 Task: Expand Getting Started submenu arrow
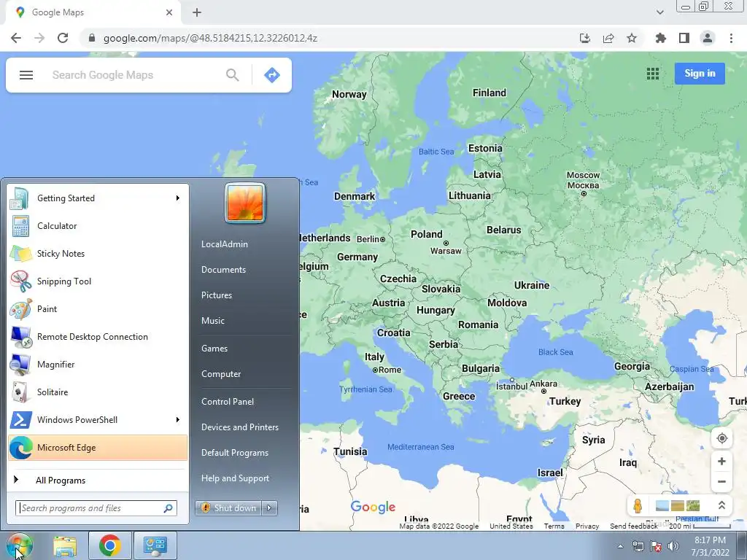coord(178,198)
